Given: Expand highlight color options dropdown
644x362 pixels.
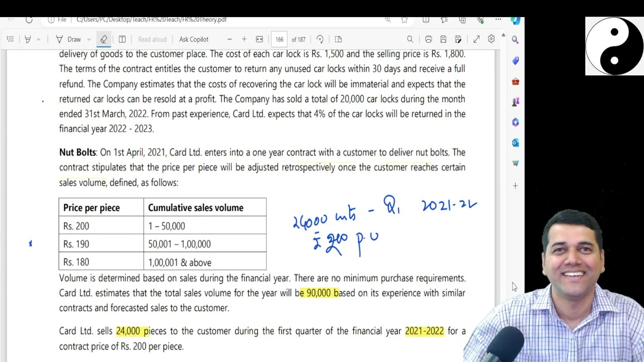Looking at the screenshot, I should [38, 39].
